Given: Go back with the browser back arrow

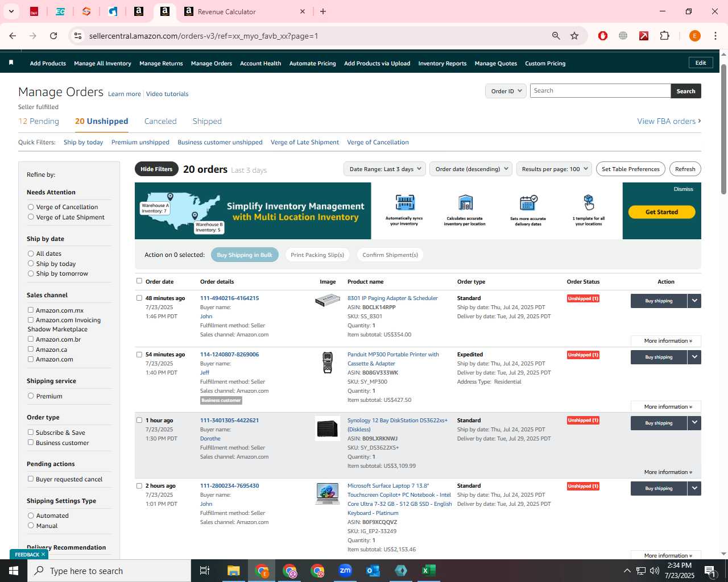Looking at the screenshot, I should tap(13, 36).
